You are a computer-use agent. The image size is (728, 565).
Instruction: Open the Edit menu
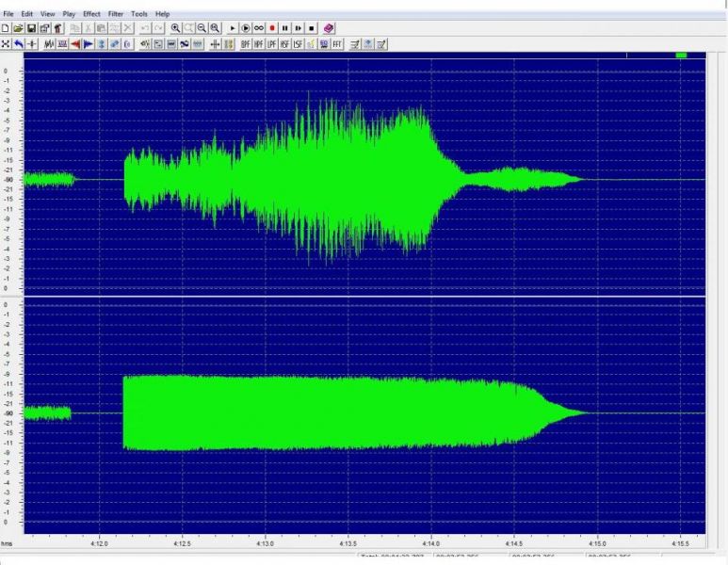point(27,14)
